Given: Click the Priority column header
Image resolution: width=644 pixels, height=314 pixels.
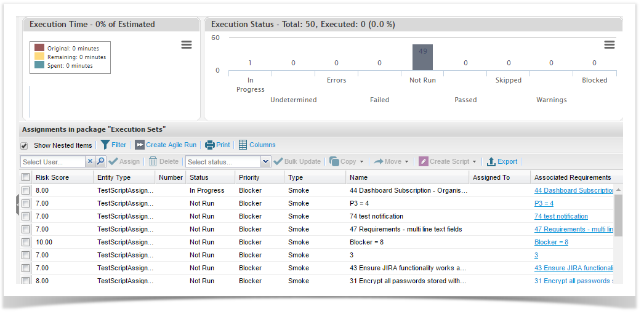Looking at the screenshot, I should (249, 177).
